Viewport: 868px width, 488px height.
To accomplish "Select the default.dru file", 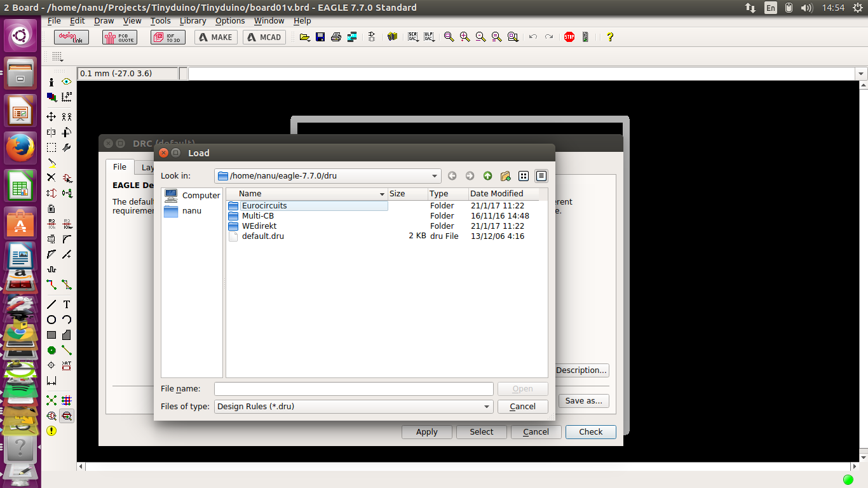I will point(262,236).
